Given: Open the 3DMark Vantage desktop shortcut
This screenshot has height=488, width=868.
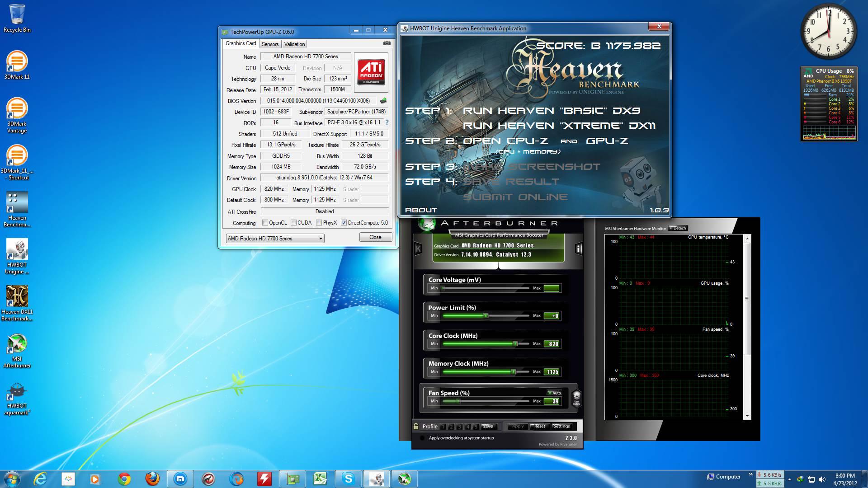Looking at the screenshot, I should (17, 115).
